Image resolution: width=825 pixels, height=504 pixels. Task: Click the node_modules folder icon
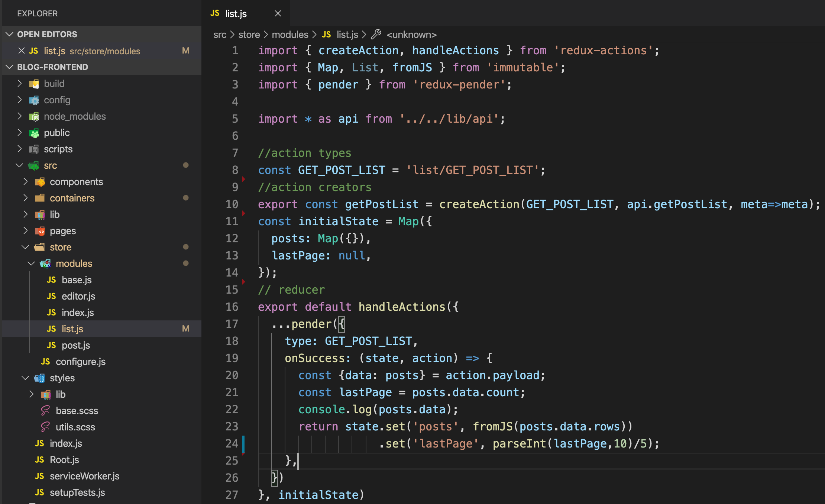click(x=34, y=117)
